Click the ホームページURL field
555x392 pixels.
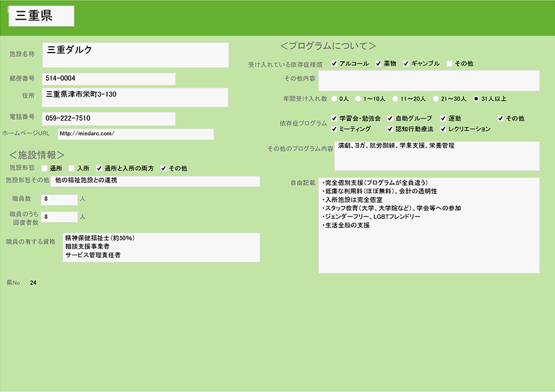tap(136, 134)
